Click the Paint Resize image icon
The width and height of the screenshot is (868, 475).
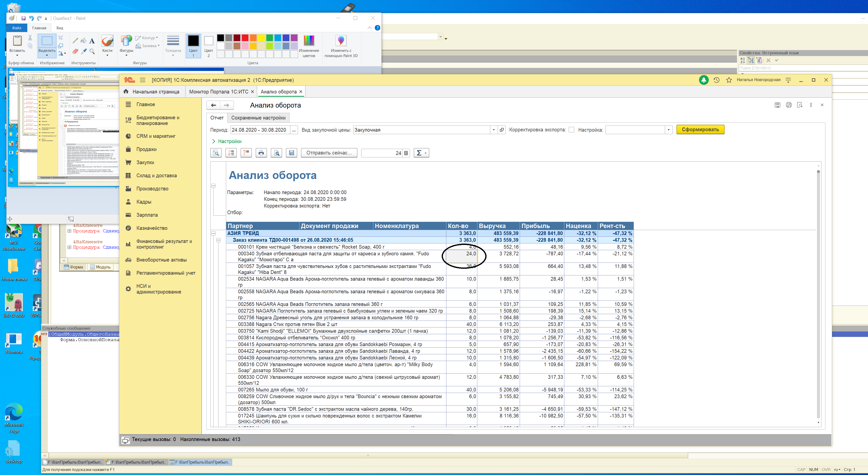[x=61, y=46]
